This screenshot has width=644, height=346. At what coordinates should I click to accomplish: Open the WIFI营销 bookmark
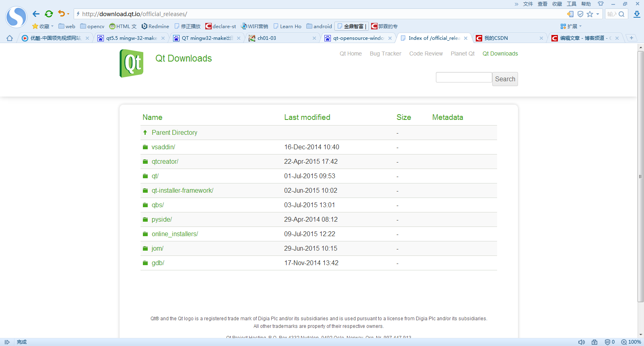tap(254, 26)
